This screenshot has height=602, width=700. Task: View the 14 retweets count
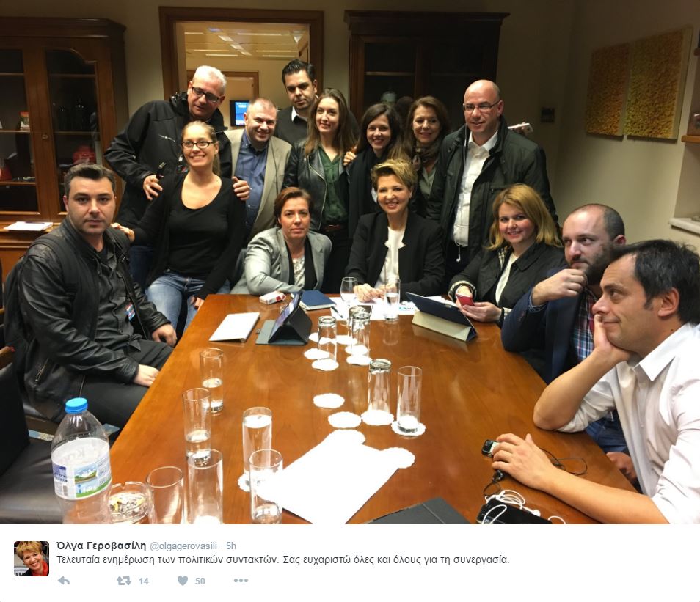[x=143, y=581]
